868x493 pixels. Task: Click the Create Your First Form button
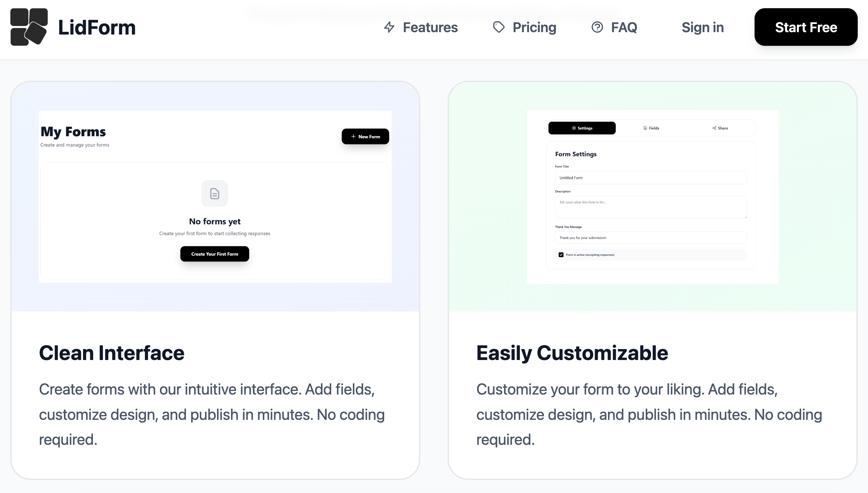coord(215,254)
